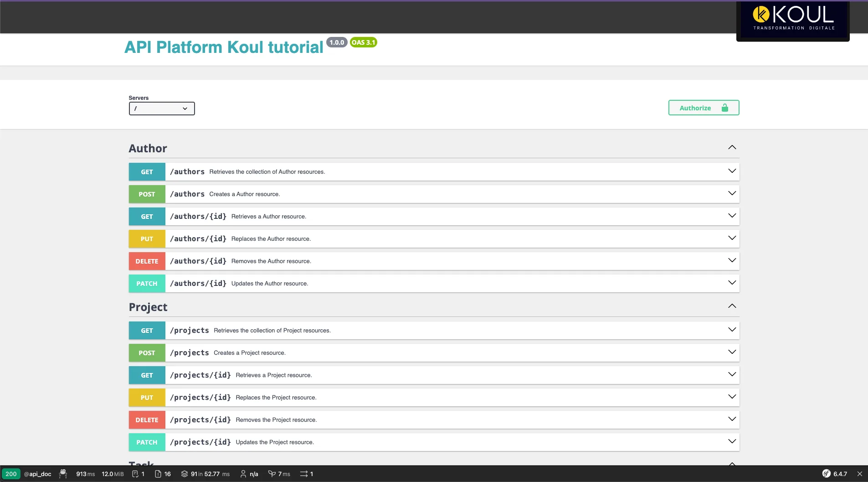The image size is (868, 482).
Task: Expand GET /authors collection operation
Action: pyautogui.click(x=732, y=171)
